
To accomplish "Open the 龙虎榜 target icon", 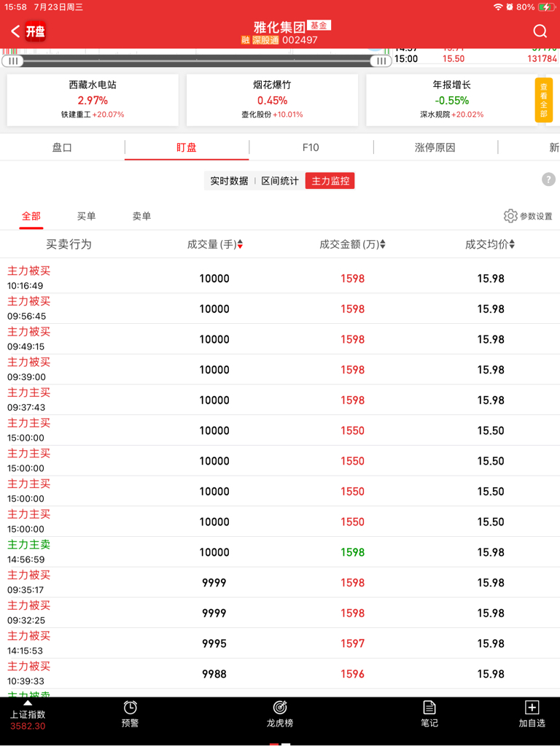I will (280, 708).
